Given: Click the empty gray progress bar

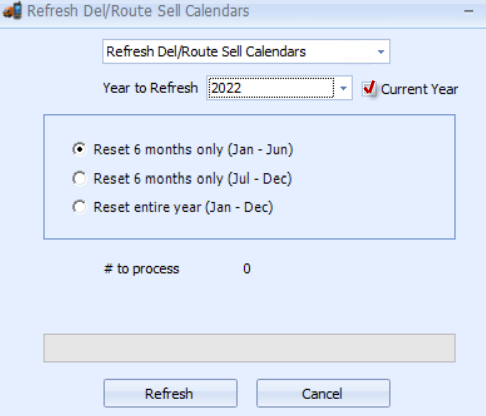Looking at the screenshot, I should coord(249,348).
